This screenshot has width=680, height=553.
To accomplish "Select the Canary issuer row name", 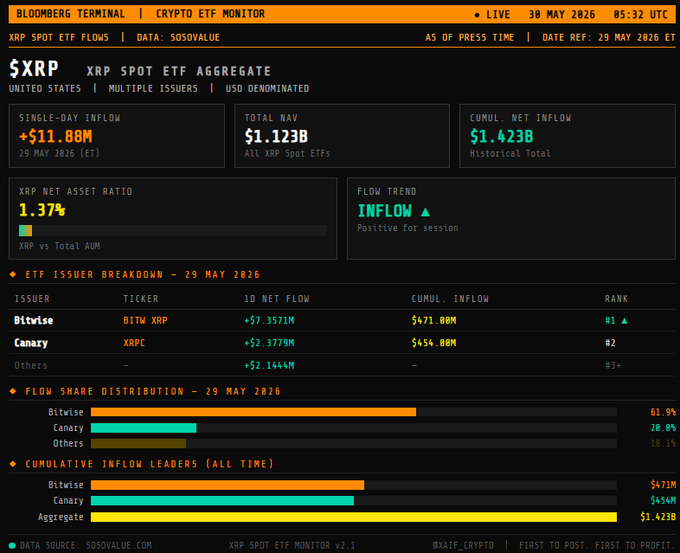I will 31,343.
